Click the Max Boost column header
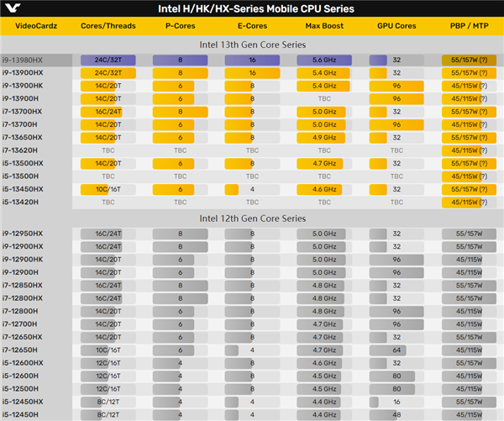This screenshot has height=421, width=504. [324, 26]
